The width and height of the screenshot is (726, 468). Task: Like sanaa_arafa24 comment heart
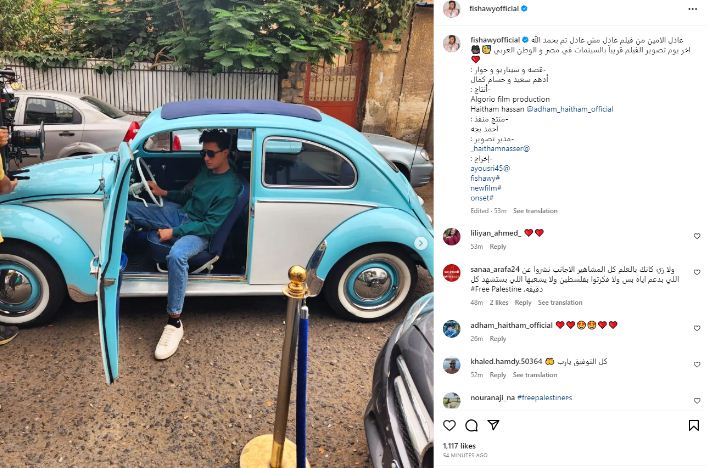(x=697, y=272)
